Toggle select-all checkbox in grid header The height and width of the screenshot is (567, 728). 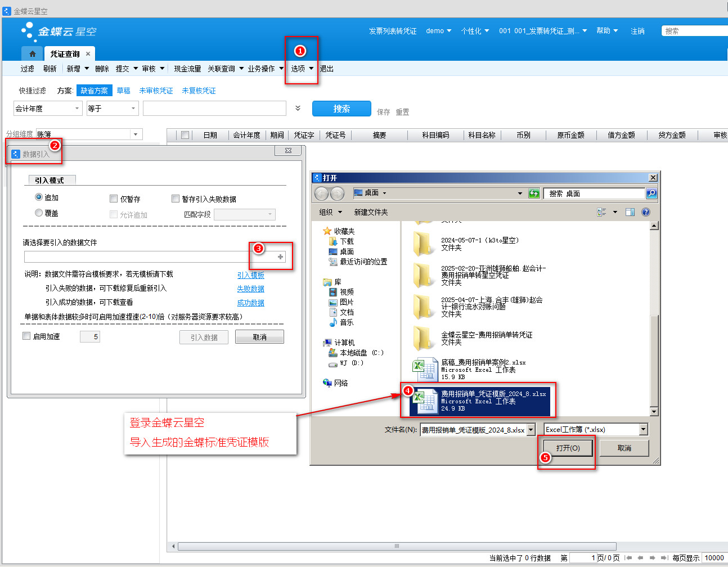[x=185, y=135]
